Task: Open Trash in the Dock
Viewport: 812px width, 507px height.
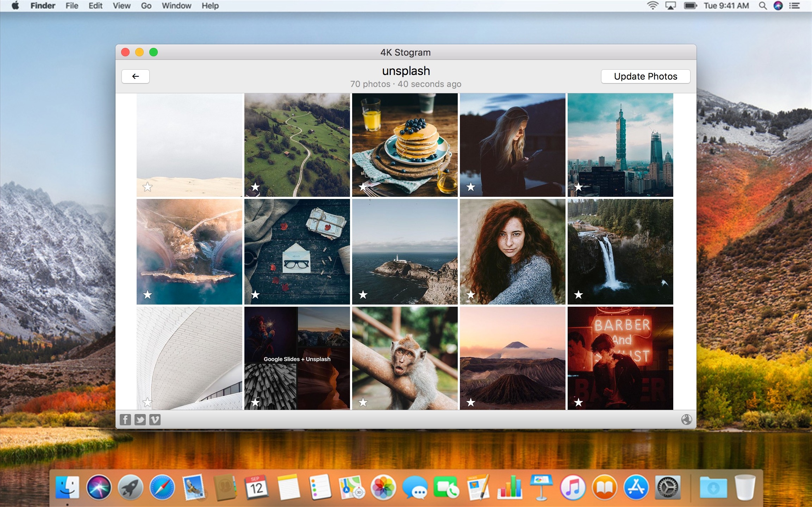Action: pyautogui.click(x=745, y=488)
